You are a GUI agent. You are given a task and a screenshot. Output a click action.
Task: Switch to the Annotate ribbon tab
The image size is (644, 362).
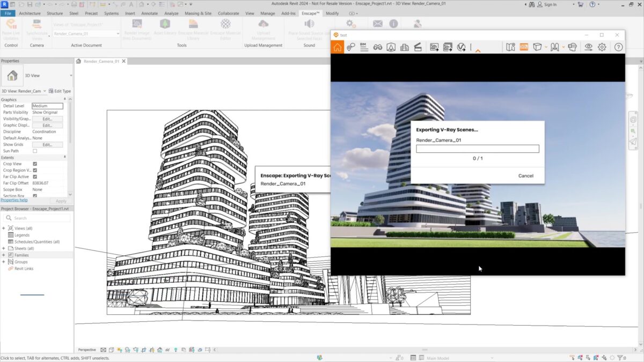150,13
